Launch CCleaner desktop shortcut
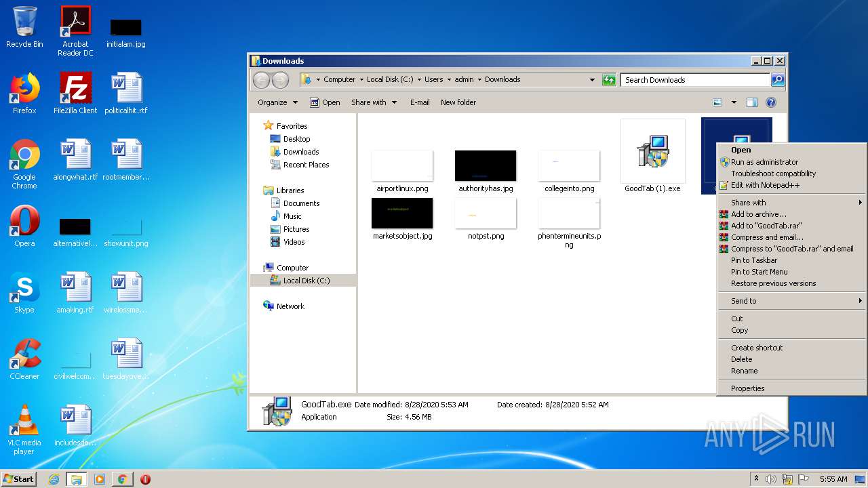Image resolution: width=868 pixels, height=488 pixels. point(24,359)
